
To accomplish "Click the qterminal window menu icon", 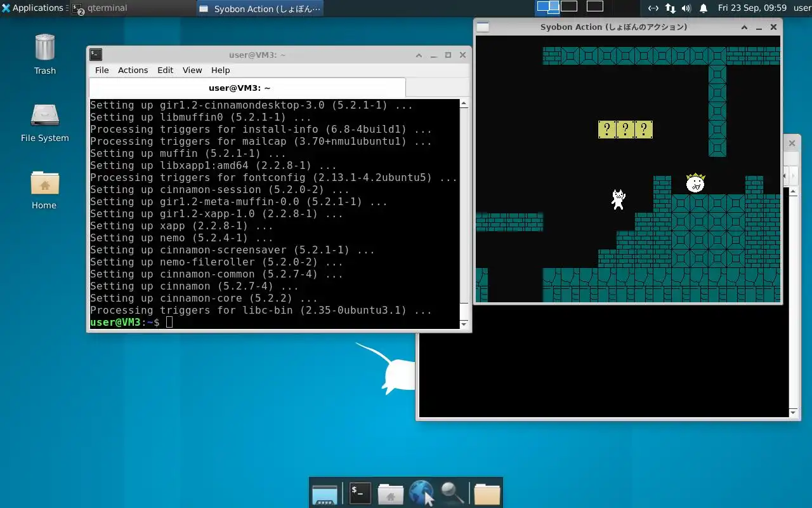I will point(96,55).
